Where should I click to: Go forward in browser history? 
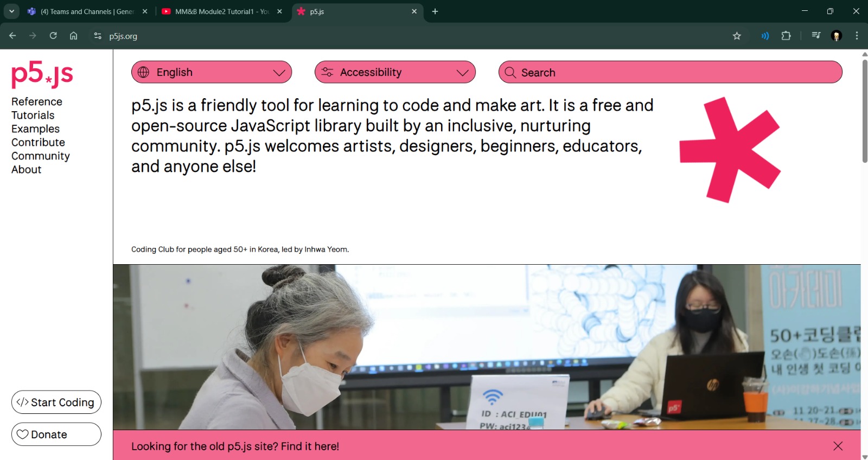coord(33,36)
